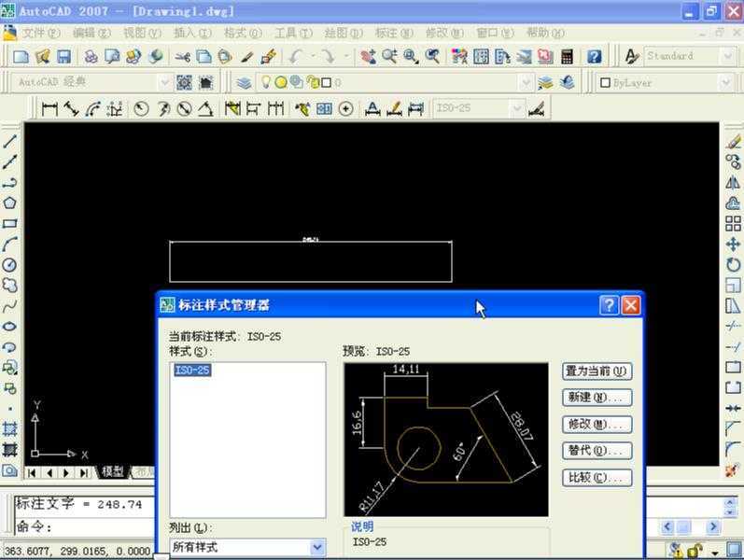Open the redo history dropdown arrow
The width and height of the screenshot is (744, 560).
346,57
